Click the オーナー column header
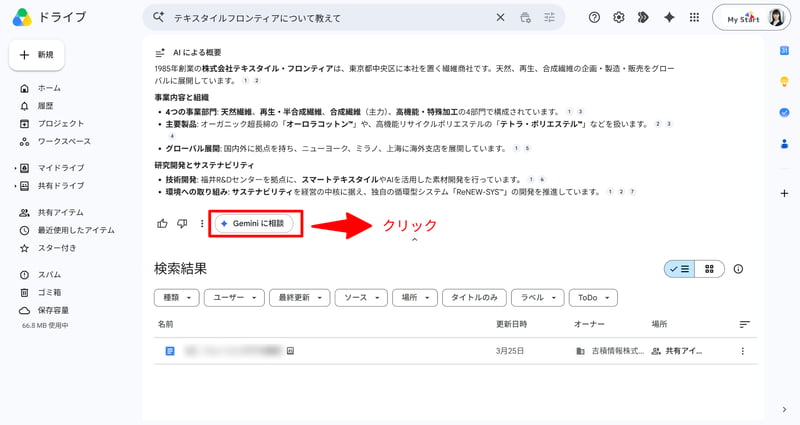The image size is (800, 425). coord(589,324)
